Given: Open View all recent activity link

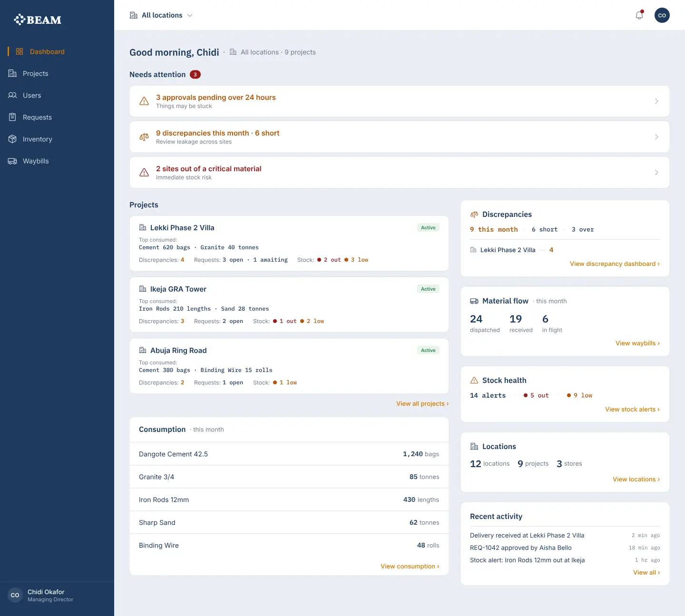Looking at the screenshot, I should (x=646, y=572).
